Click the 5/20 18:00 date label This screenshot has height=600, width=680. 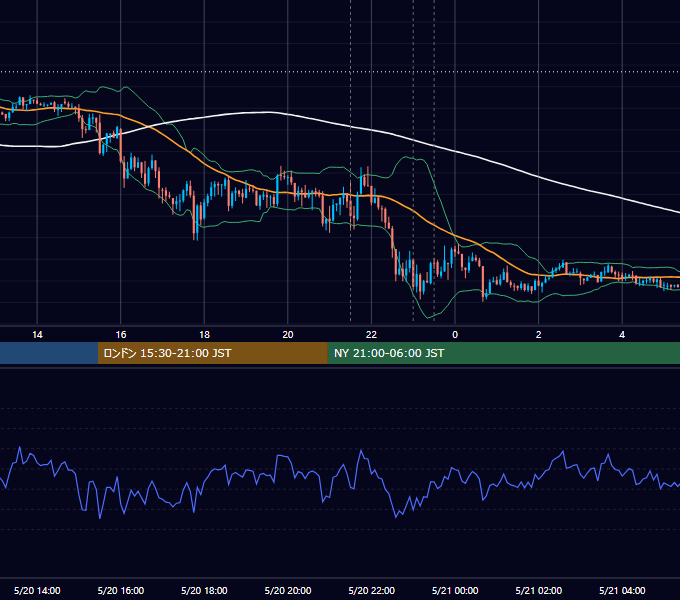tap(204, 590)
